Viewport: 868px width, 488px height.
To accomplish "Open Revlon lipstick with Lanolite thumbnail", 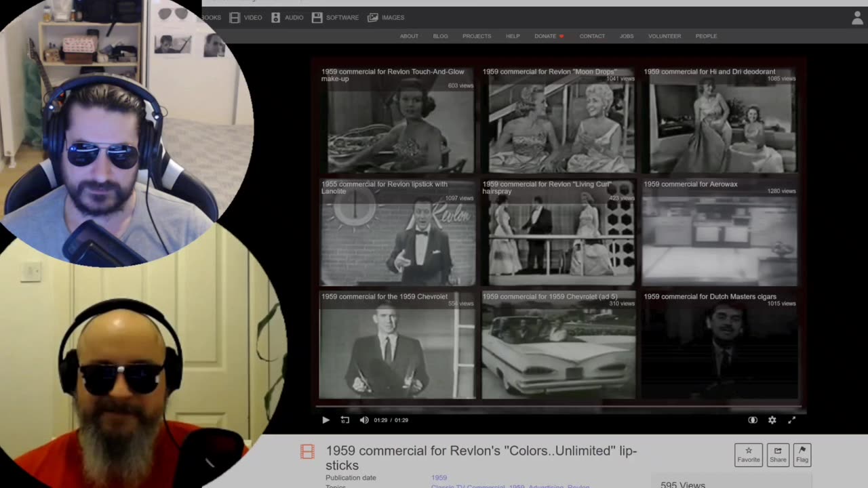I will coord(397,232).
